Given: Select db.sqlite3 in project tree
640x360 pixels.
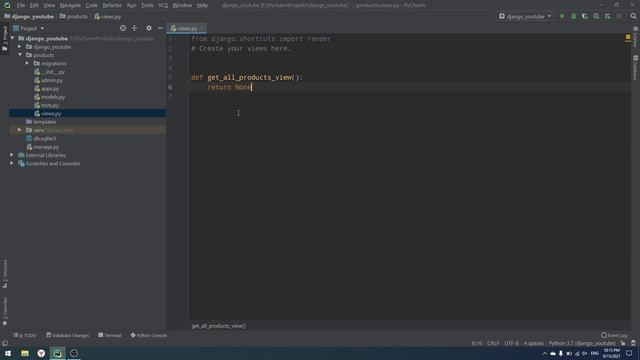Looking at the screenshot, I should click(x=44, y=139).
